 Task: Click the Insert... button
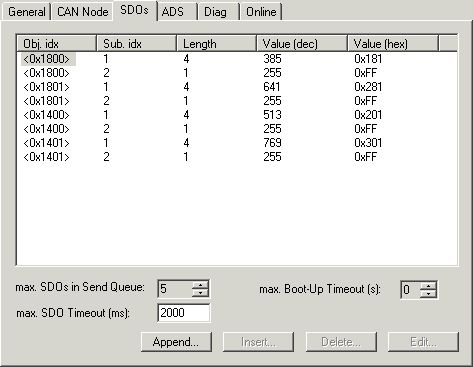coord(258,342)
